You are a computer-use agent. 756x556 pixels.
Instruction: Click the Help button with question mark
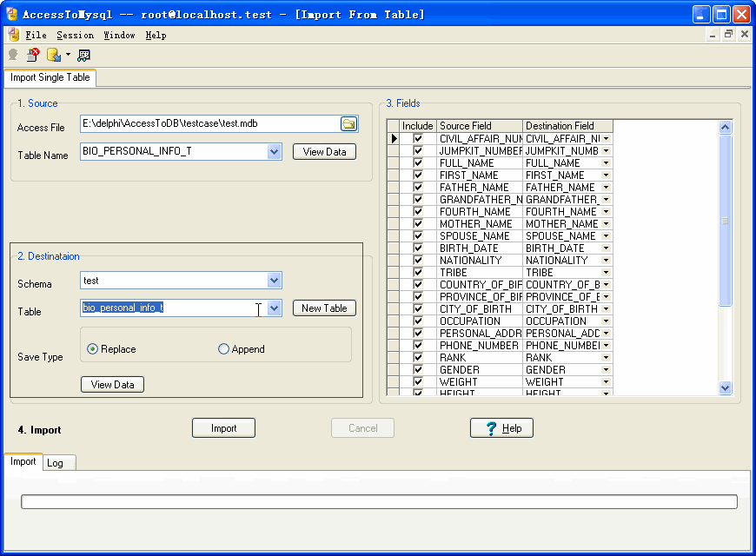(x=502, y=428)
